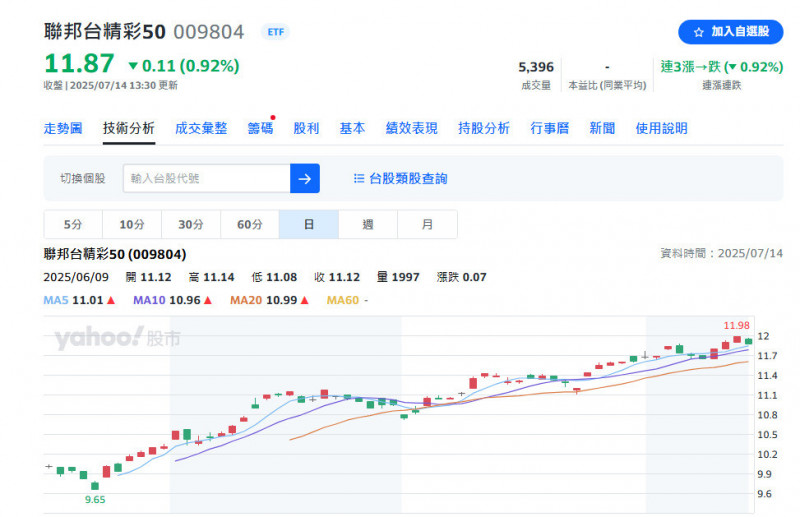Click the MA10 legend label
800x517 pixels.
click(149, 300)
